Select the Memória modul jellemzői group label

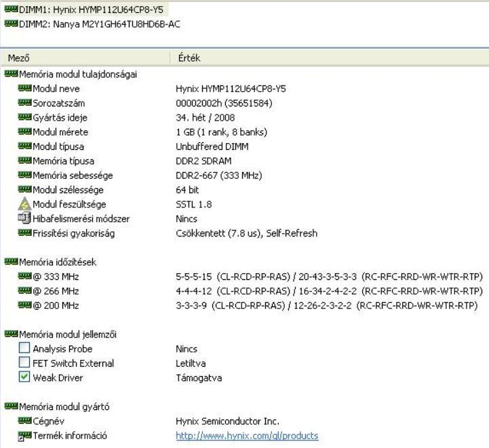pos(68,335)
